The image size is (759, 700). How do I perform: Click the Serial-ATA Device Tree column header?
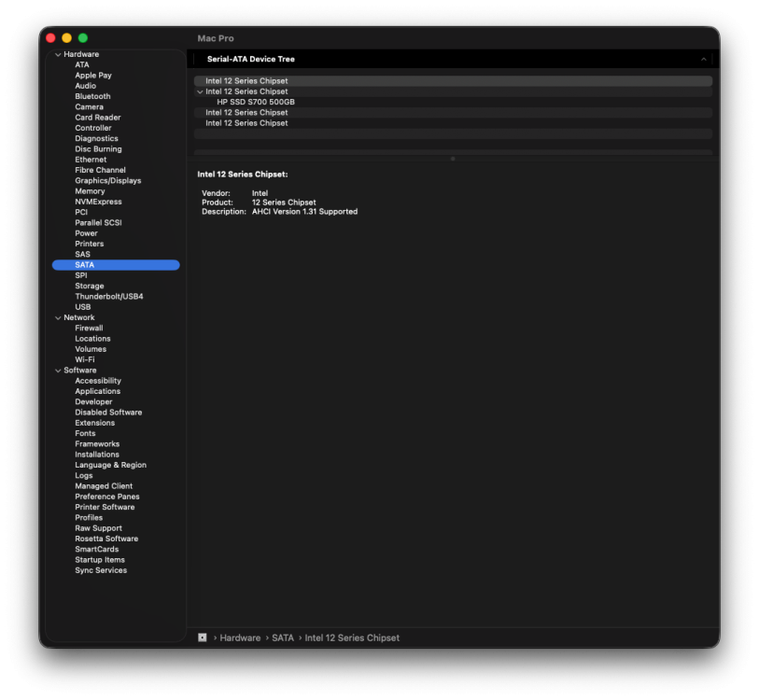pyautogui.click(x=251, y=59)
